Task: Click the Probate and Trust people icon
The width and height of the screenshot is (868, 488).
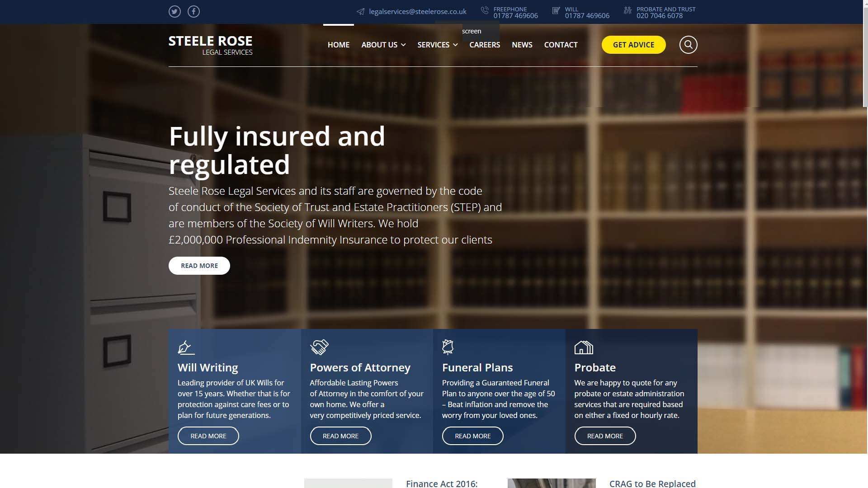Action: (x=627, y=10)
